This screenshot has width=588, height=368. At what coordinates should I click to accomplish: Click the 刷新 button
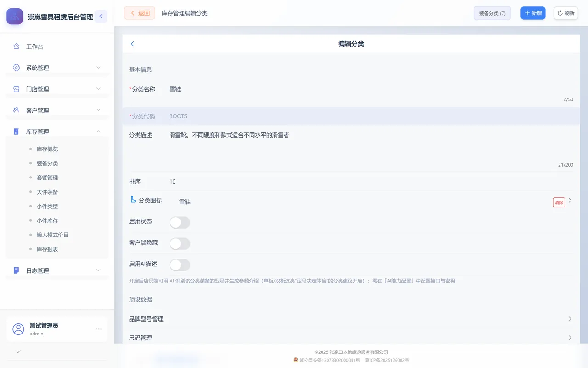click(x=566, y=13)
